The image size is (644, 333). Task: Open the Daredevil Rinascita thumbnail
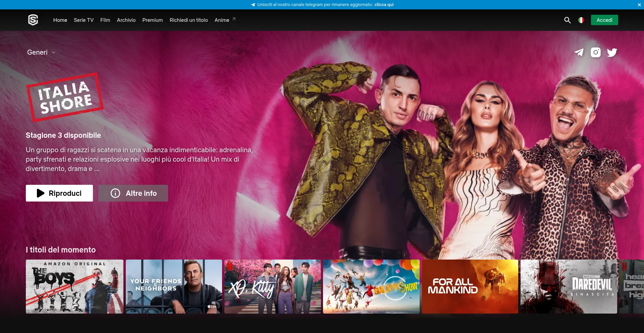[569, 287]
